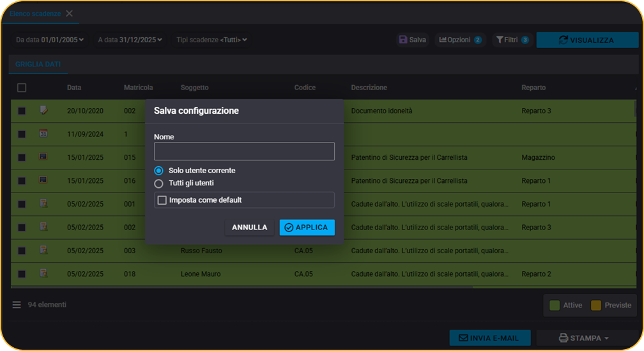Click document icon in 20/10/2020 row
Screen dimensions: 644x351
[43, 110]
